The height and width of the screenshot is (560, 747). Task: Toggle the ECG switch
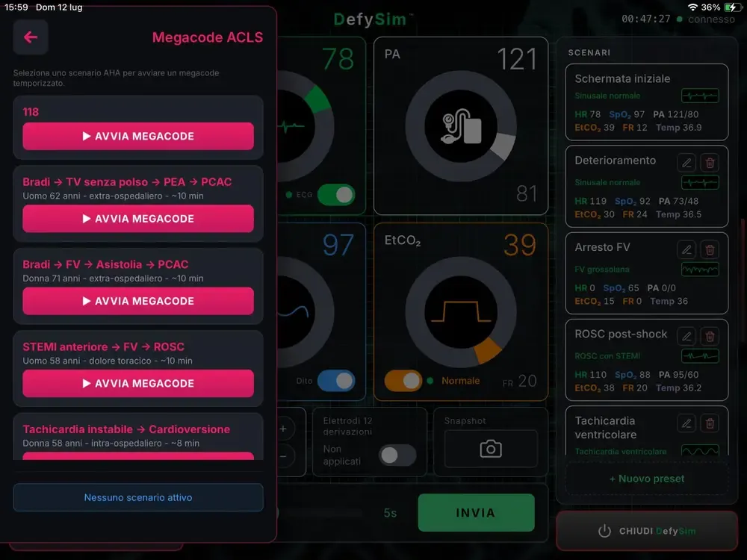pyautogui.click(x=336, y=195)
